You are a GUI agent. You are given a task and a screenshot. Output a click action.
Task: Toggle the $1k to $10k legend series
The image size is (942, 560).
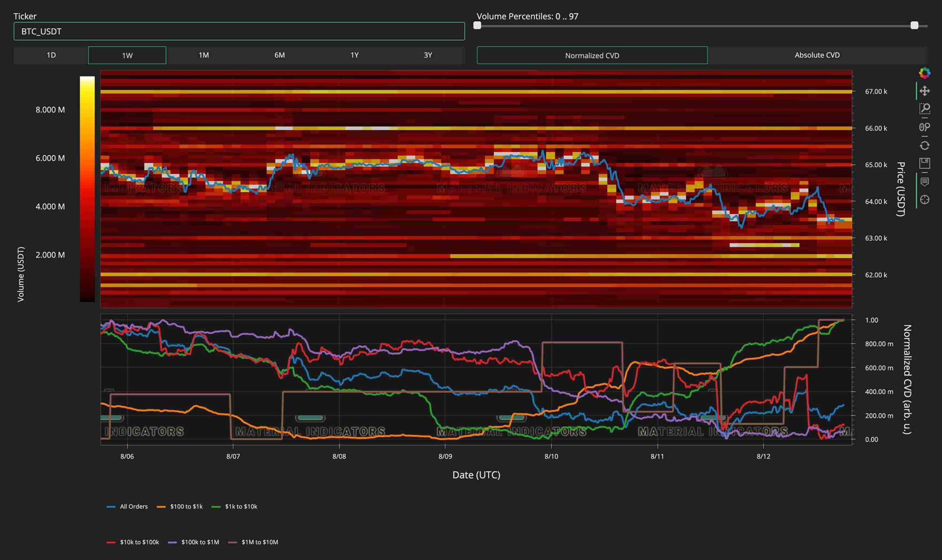coord(234,506)
